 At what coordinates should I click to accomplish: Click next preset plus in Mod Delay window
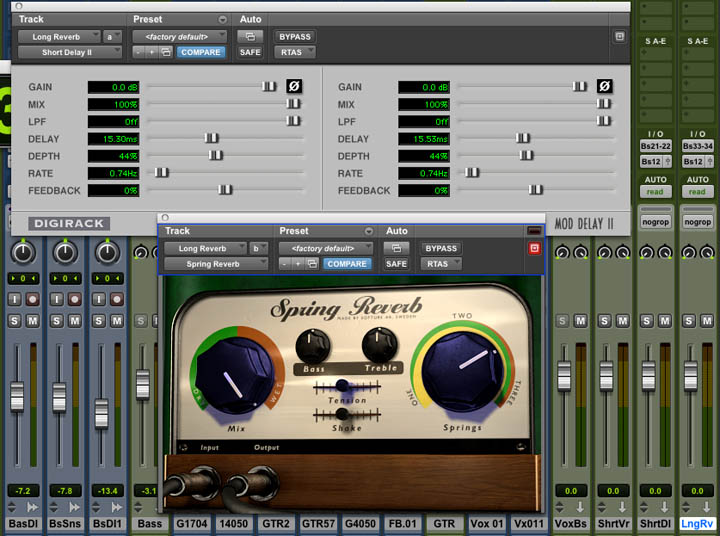[152, 52]
